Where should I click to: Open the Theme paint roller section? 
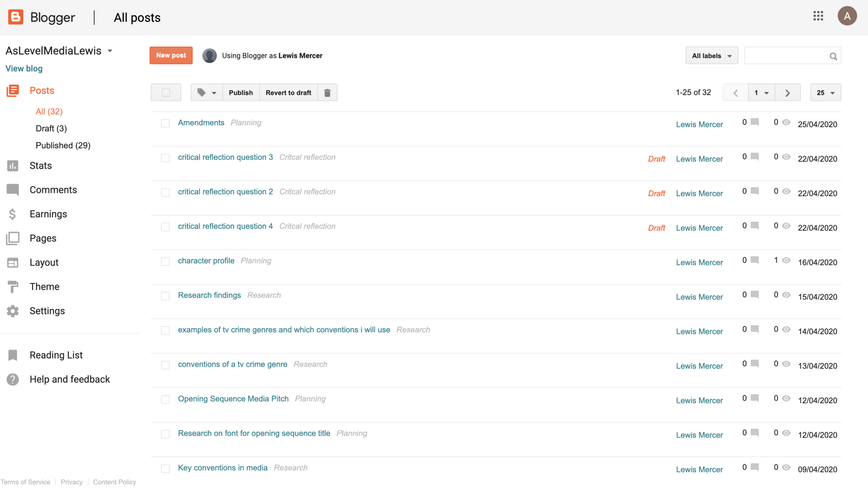click(x=44, y=287)
